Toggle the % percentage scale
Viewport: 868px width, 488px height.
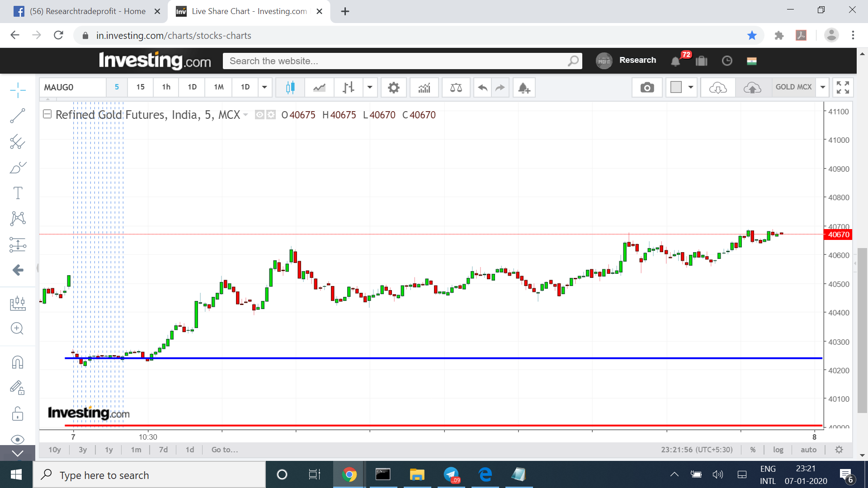pyautogui.click(x=753, y=450)
